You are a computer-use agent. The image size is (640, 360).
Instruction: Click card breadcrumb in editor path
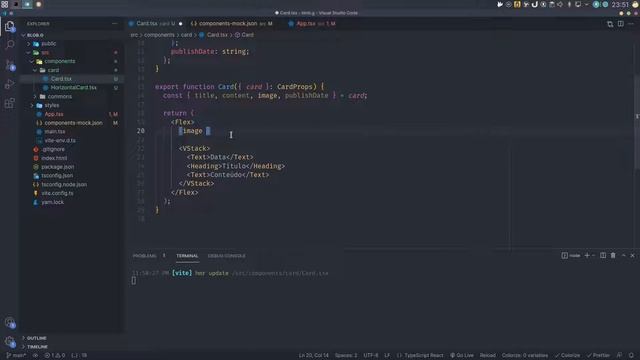[186, 35]
